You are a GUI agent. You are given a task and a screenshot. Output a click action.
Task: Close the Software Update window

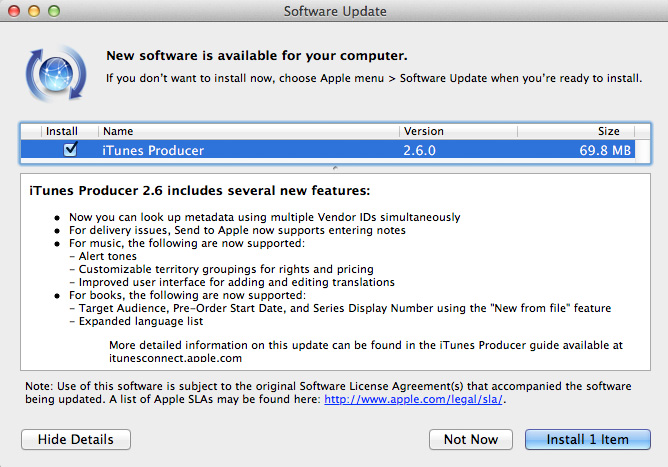(x=14, y=11)
